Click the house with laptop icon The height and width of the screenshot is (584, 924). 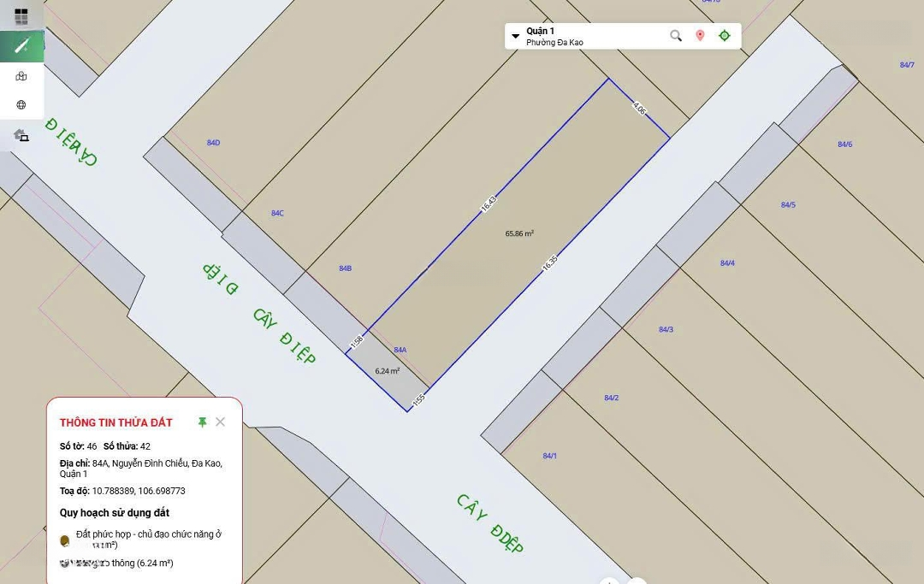click(x=21, y=135)
